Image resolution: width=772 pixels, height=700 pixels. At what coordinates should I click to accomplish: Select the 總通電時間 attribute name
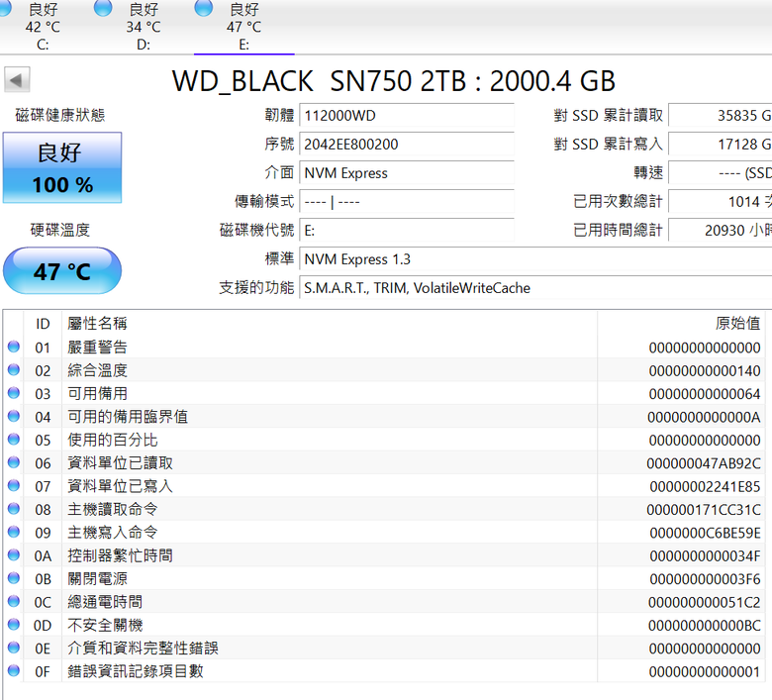105,602
